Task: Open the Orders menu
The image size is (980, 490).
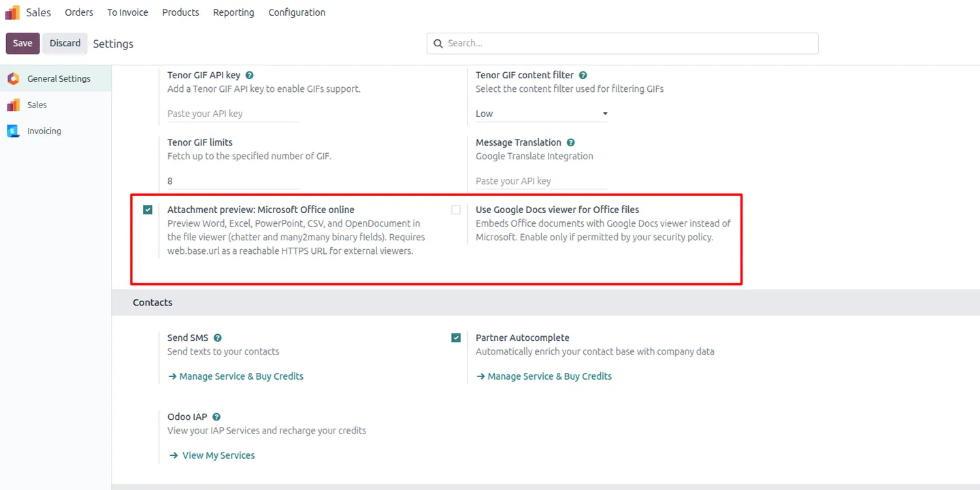Action: [x=79, y=12]
